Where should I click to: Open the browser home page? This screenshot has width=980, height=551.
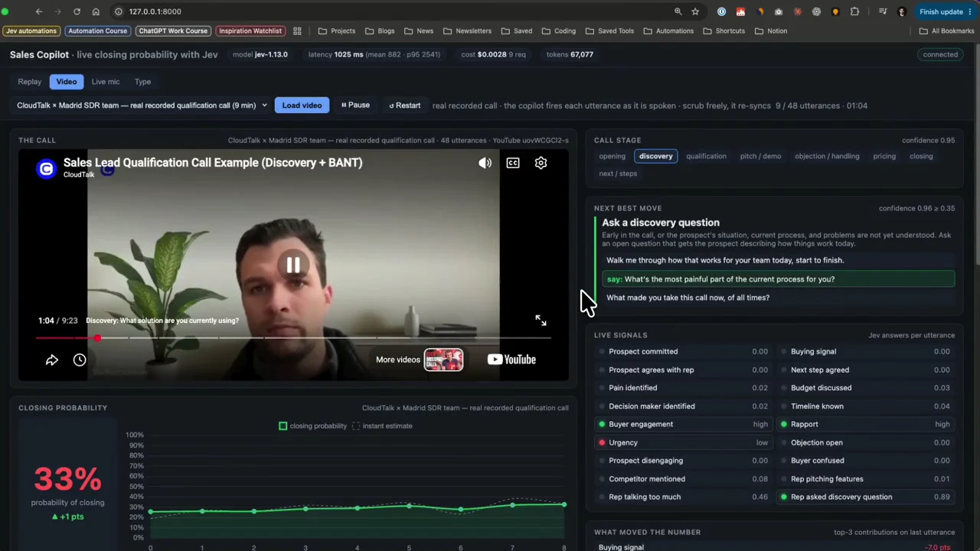pos(96,11)
